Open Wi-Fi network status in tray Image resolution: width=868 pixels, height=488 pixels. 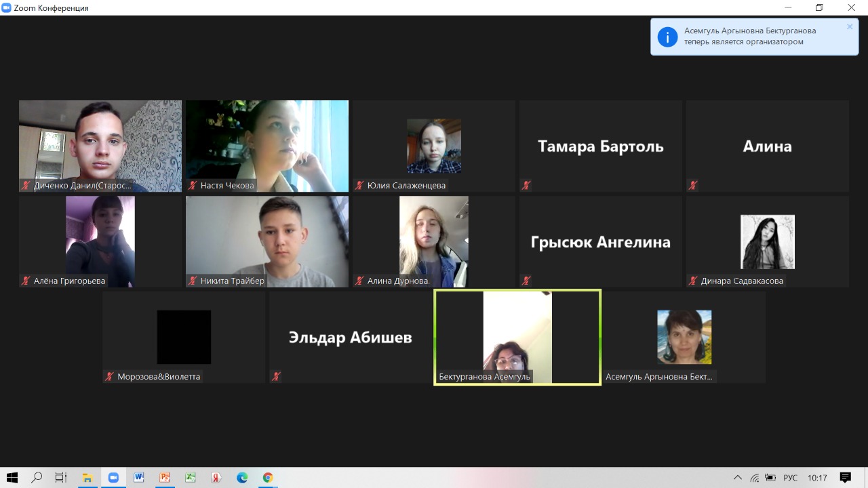[755, 478]
